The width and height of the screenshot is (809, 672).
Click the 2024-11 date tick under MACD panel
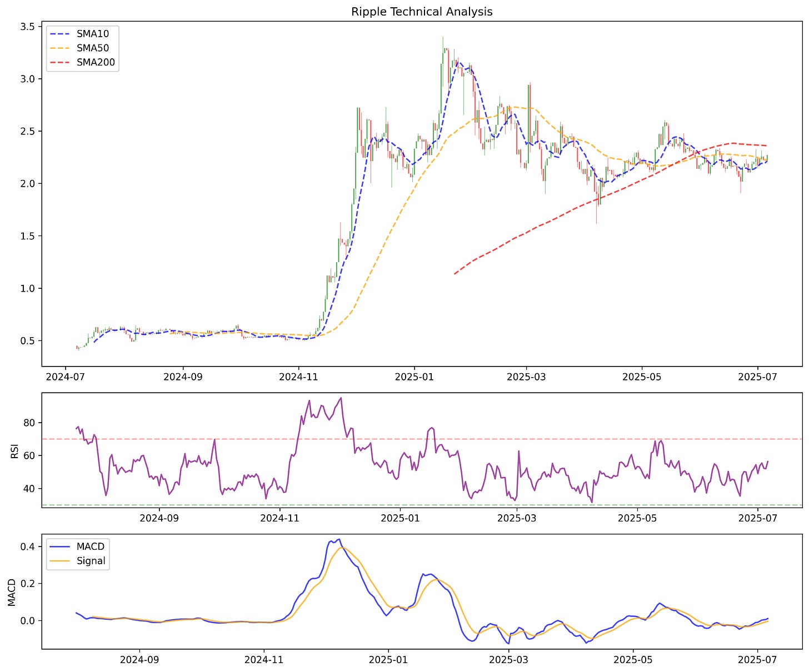pyautogui.click(x=264, y=659)
